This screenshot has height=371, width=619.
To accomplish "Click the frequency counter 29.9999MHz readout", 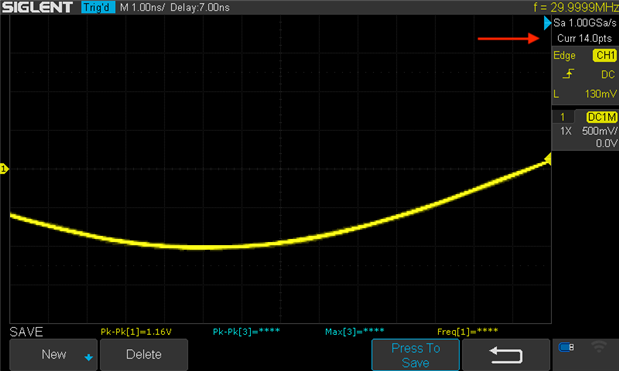I will point(576,7).
